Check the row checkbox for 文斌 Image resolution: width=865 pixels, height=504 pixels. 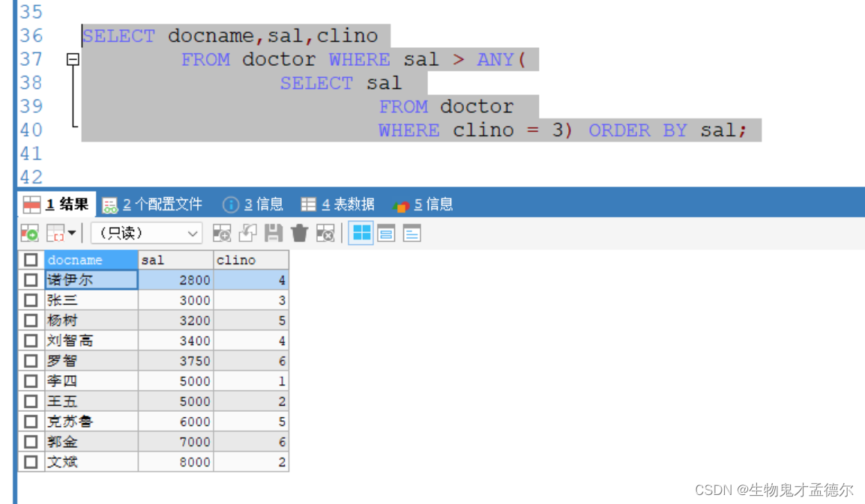point(31,462)
